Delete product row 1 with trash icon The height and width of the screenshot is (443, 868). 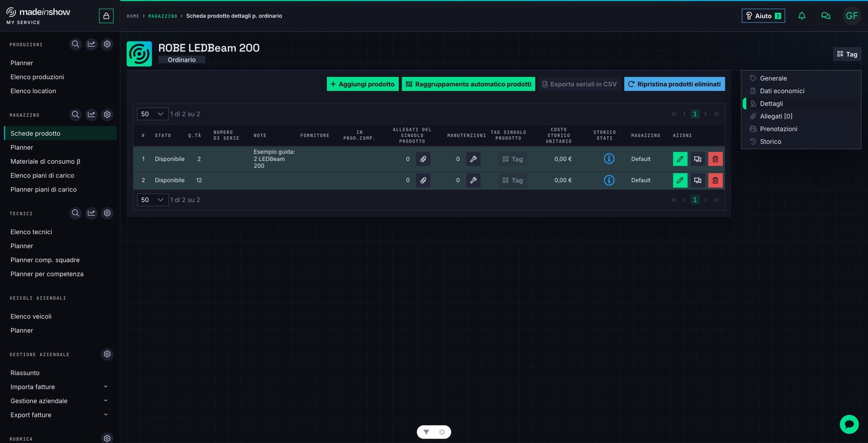pos(715,159)
